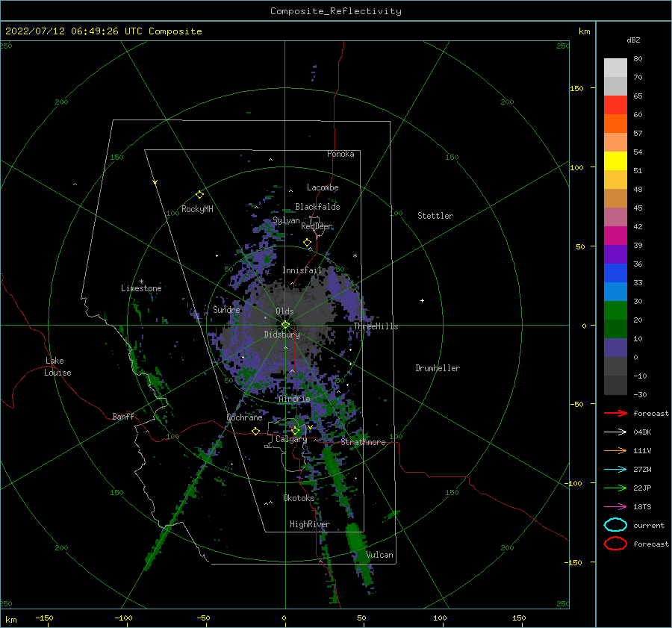Click the Drumheller city label

pos(438,368)
